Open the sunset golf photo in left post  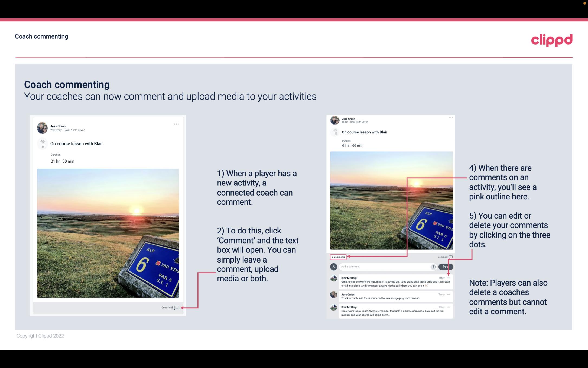click(108, 233)
